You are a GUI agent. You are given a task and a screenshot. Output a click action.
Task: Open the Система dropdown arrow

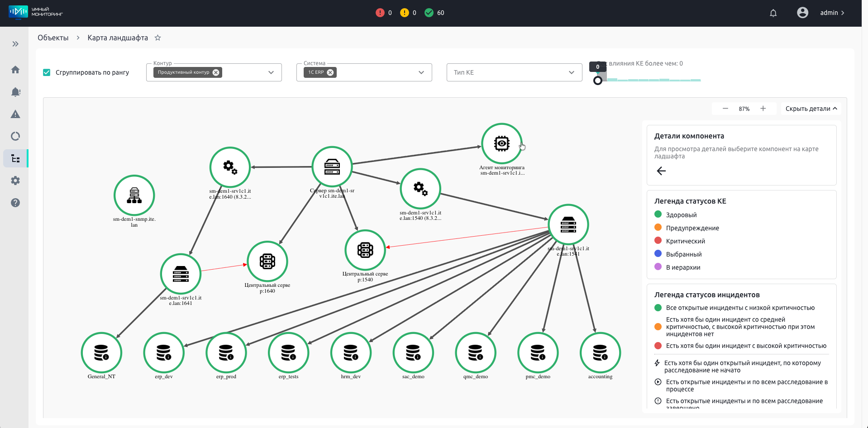coord(421,72)
